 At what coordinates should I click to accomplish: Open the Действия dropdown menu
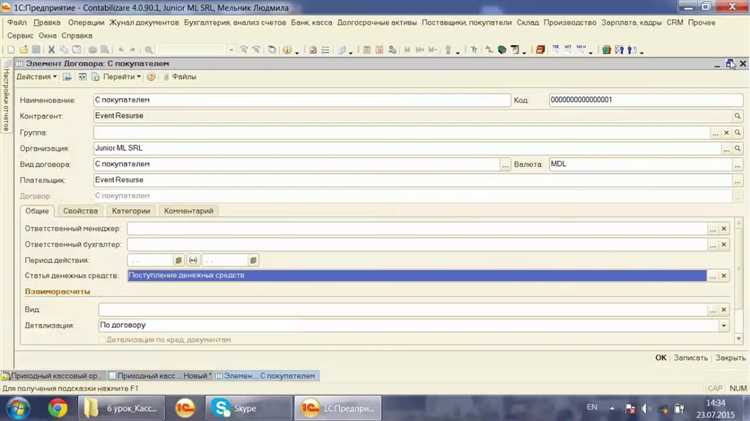[x=35, y=76]
